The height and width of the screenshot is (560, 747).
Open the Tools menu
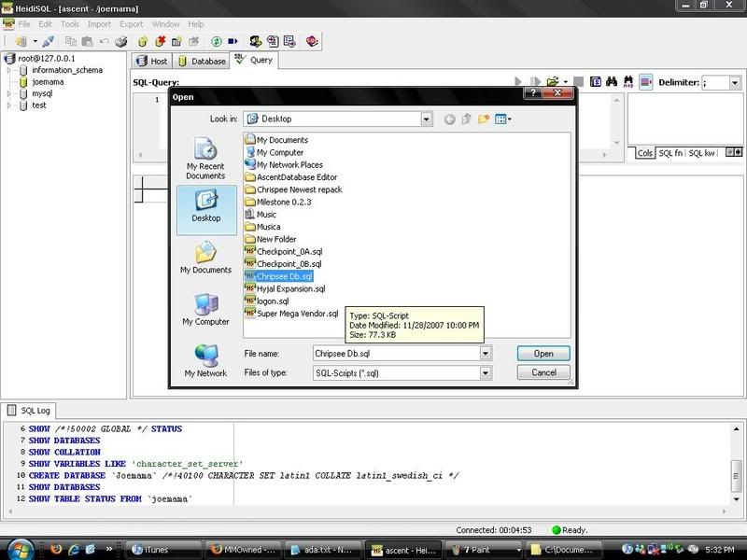point(69,24)
